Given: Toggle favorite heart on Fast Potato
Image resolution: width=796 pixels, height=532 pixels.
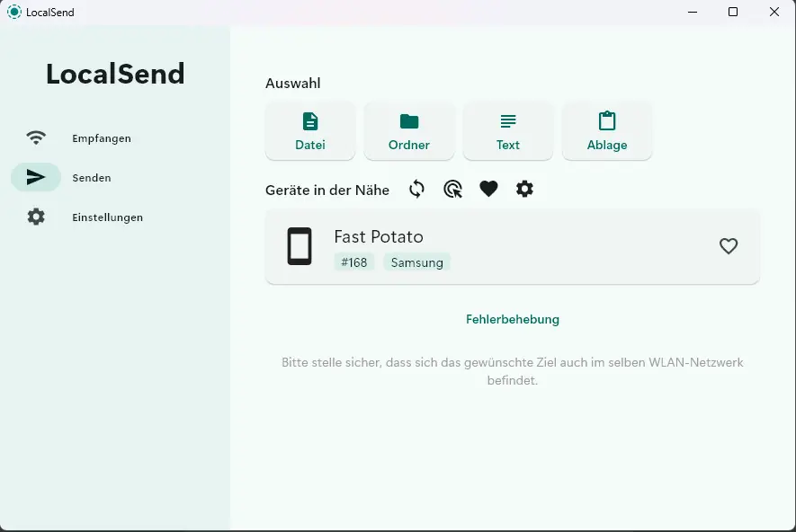Looking at the screenshot, I should (x=729, y=246).
